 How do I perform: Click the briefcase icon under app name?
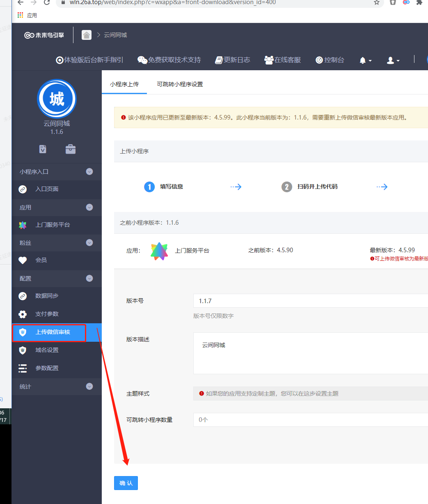tap(71, 149)
